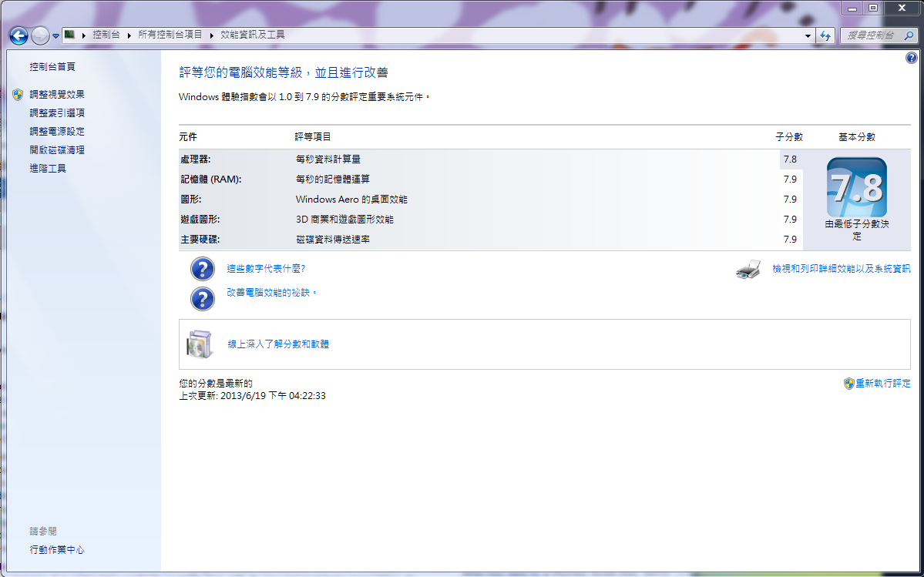Click Windows Aero 的桌面效能 description
The image size is (924, 577).
pos(351,199)
